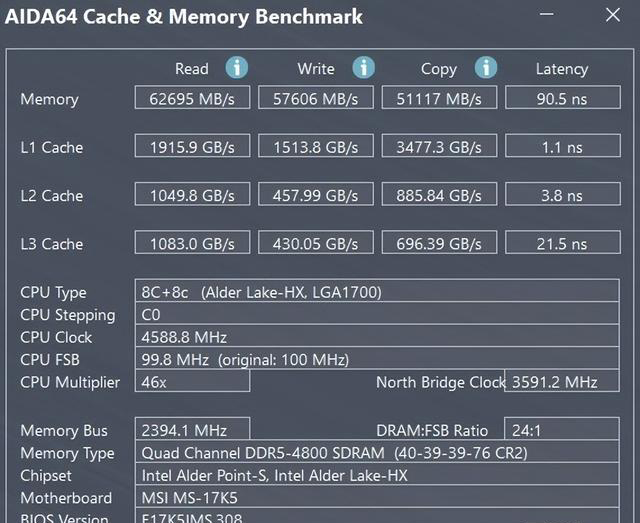Click the L2 Cache Write 457.99 GB/s cell

[316, 195]
